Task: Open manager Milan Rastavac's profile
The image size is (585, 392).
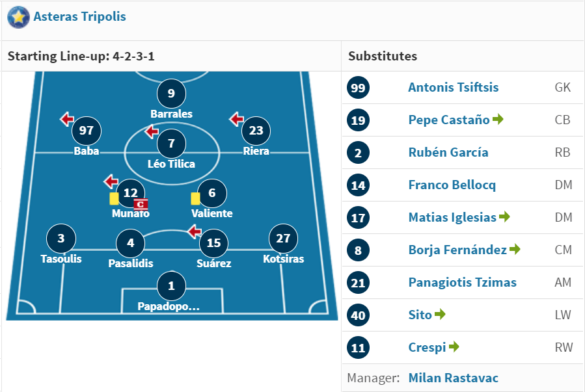Action: (x=454, y=378)
